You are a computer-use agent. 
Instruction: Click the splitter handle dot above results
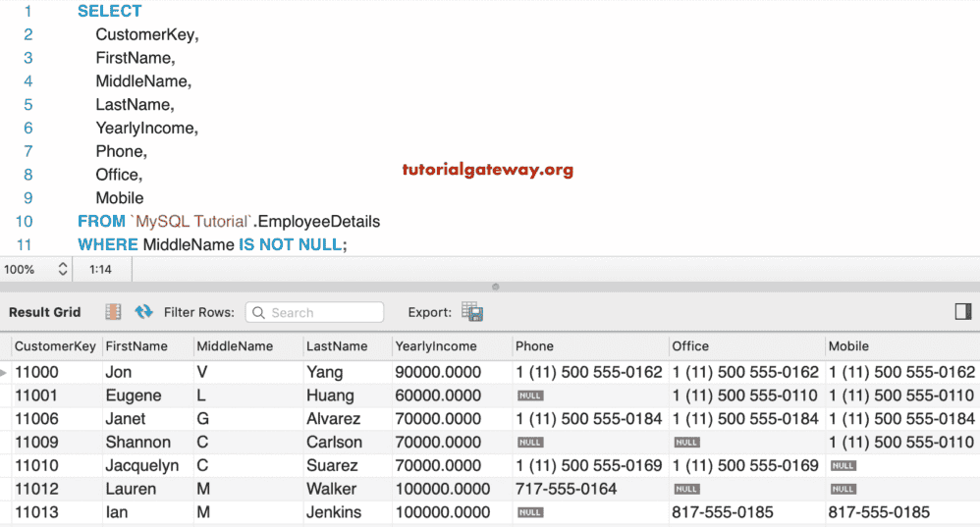496,287
